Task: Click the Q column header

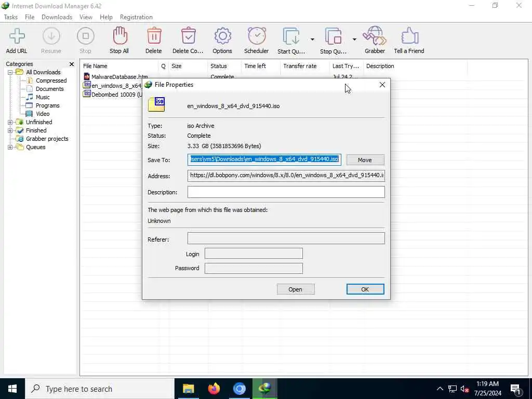Action: click(164, 66)
